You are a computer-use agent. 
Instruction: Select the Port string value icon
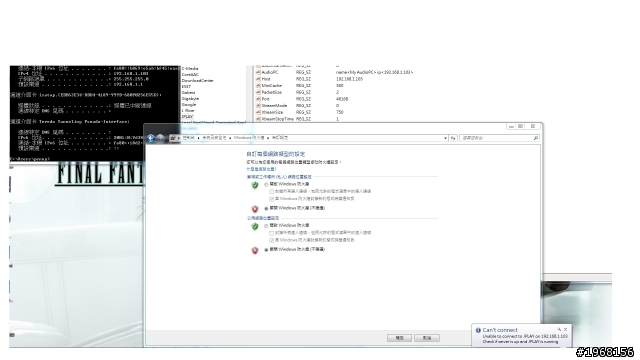pyautogui.click(x=258, y=99)
